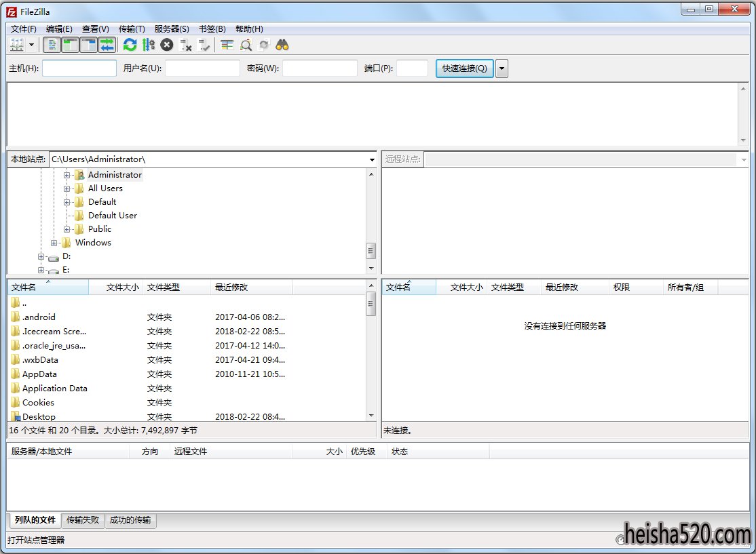Select the AppData folder row

pos(187,374)
